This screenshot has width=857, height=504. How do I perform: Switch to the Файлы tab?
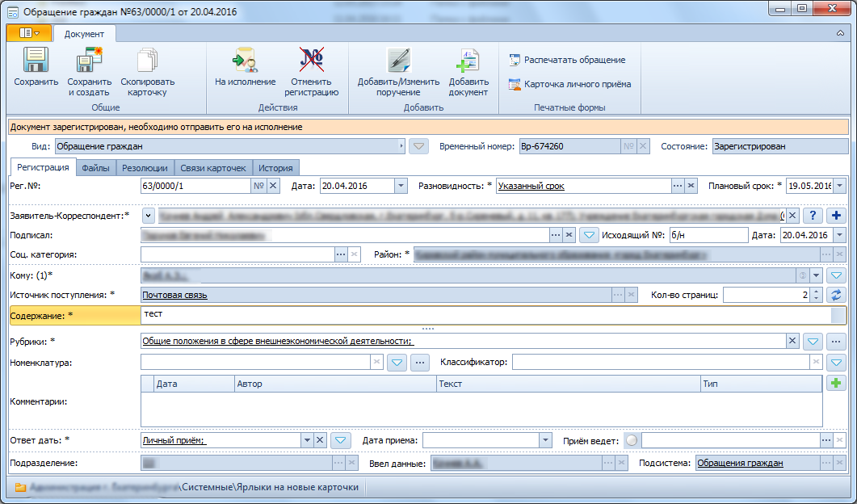click(x=95, y=168)
